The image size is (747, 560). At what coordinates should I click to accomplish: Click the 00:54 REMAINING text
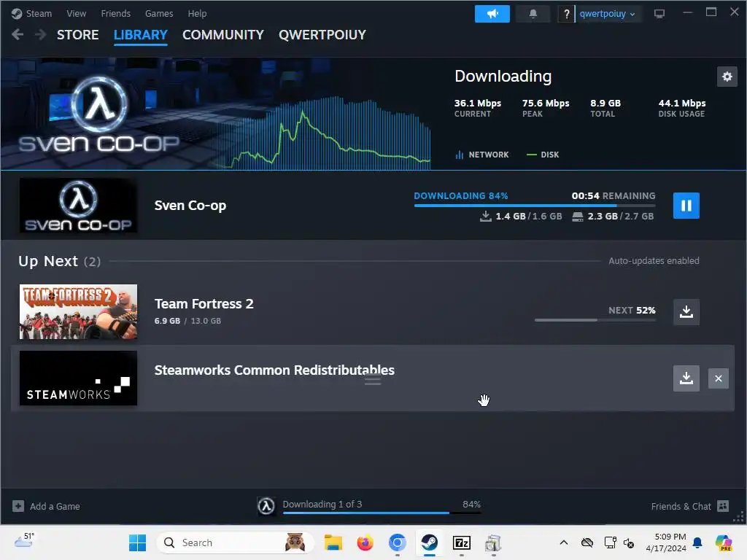tap(613, 195)
